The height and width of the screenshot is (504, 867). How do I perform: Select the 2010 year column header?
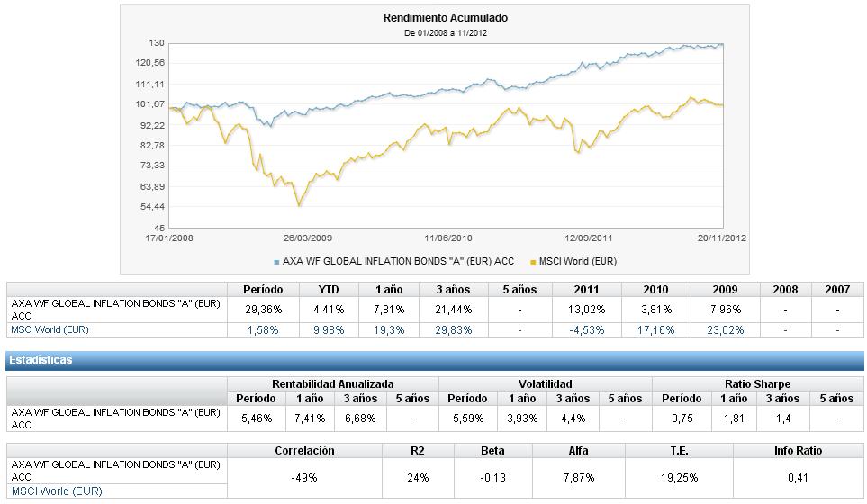[655, 290]
